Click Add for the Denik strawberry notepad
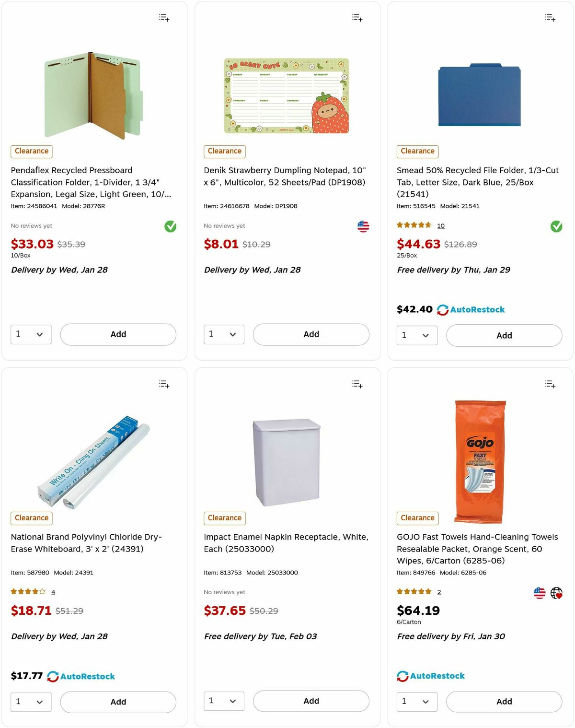 (x=310, y=334)
